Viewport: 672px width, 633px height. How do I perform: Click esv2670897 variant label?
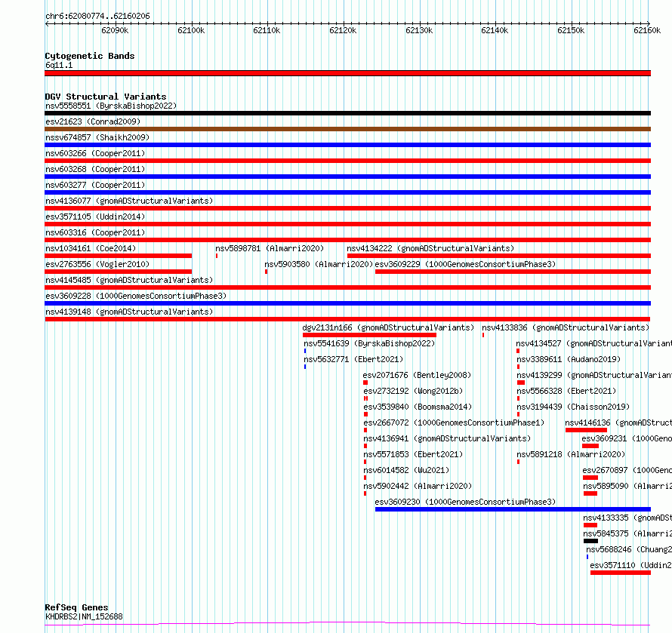(627, 470)
